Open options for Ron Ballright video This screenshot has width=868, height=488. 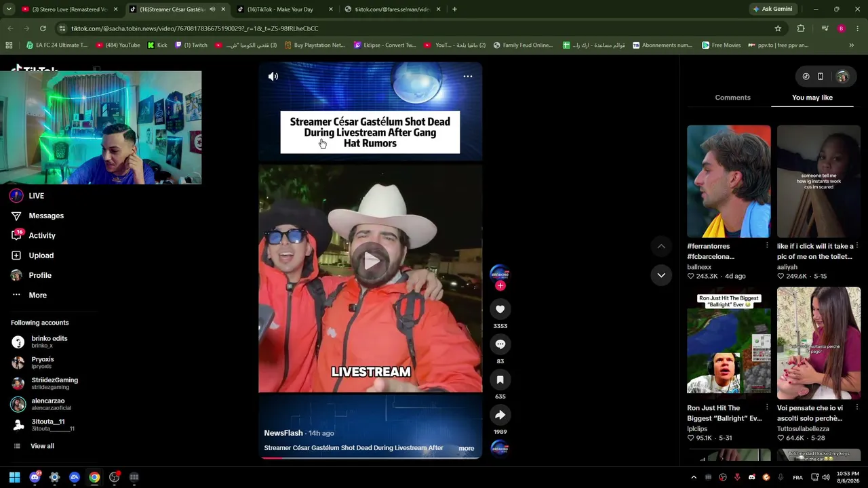point(767,407)
